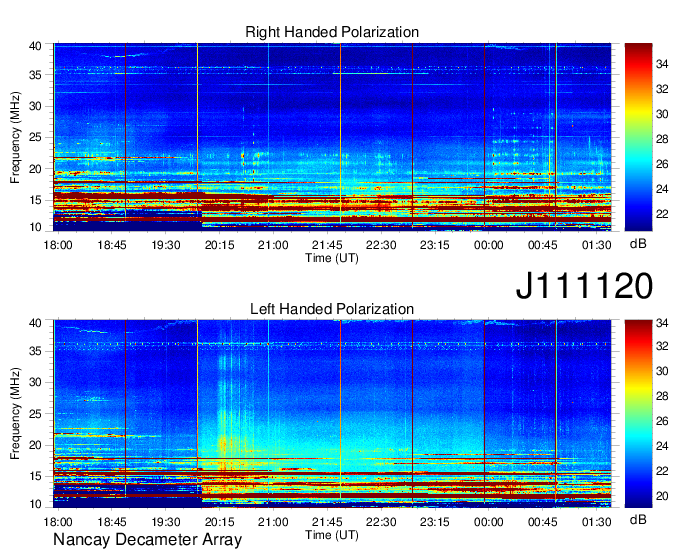This screenshot has width=680, height=552.
Task: Click the Right Handed spectrogram image
Action: pos(332,137)
